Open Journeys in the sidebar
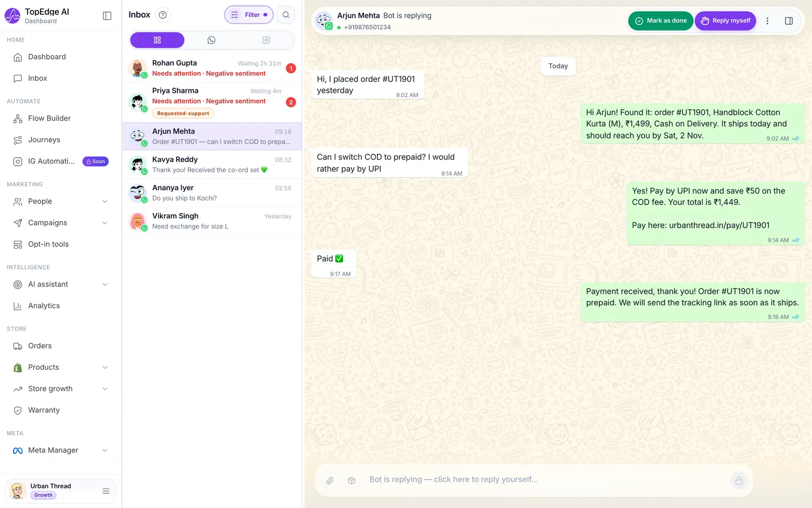The width and height of the screenshot is (812, 508). [x=61, y=140]
